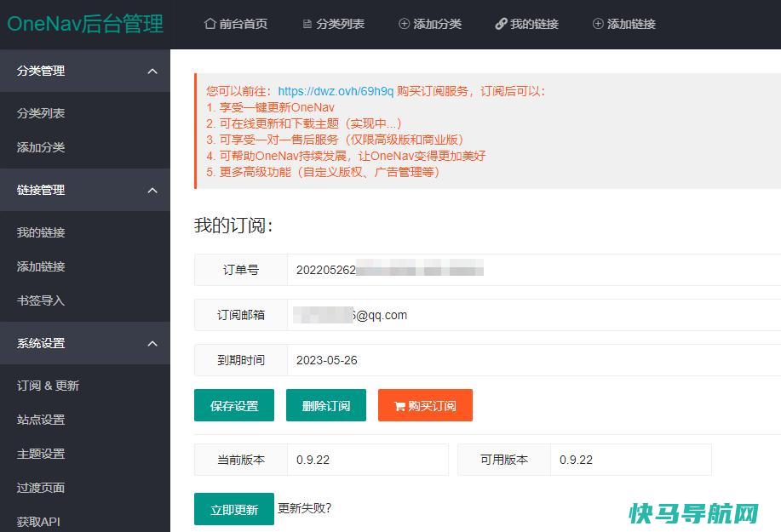The image size is (781, 532).
Task: Click the line '4. 可帮助OneNav持续发展'
Action: 346,156
